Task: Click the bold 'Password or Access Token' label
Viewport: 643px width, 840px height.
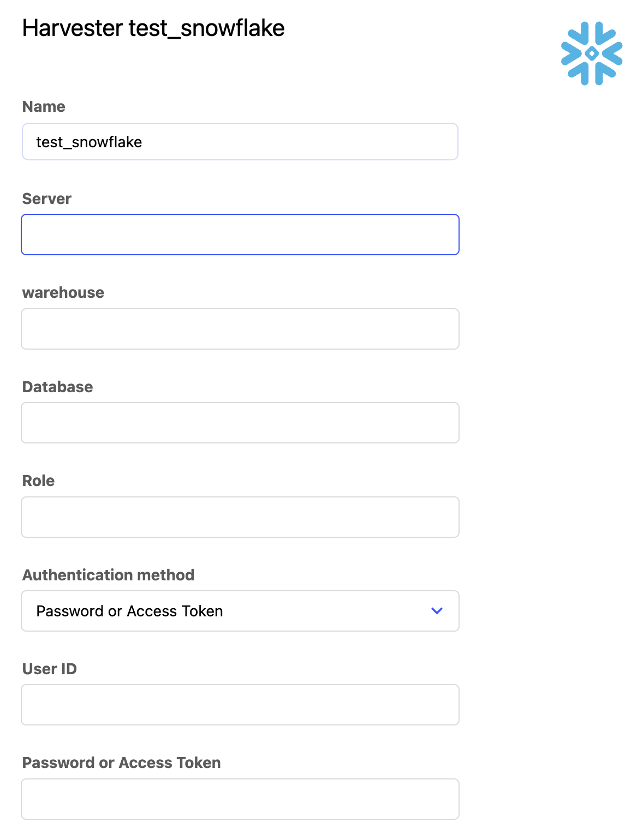Action: [x=121, y=763]
